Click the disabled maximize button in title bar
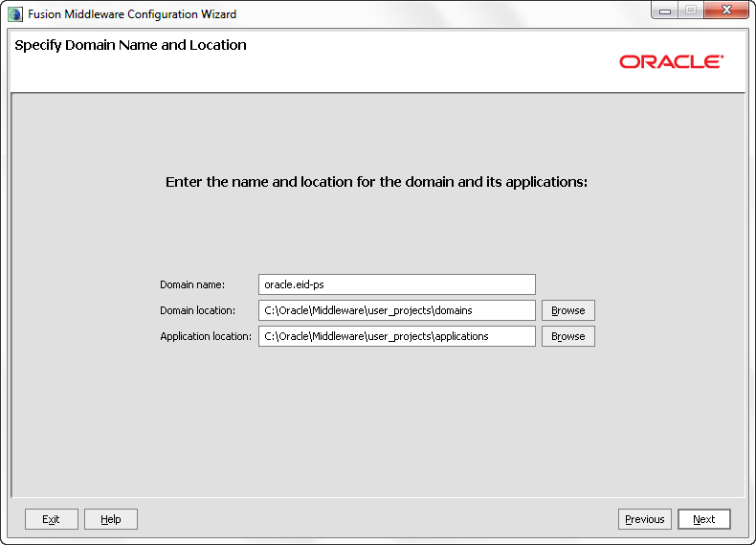The height and width of the screenshot is (545, 756). pos(691,11)
